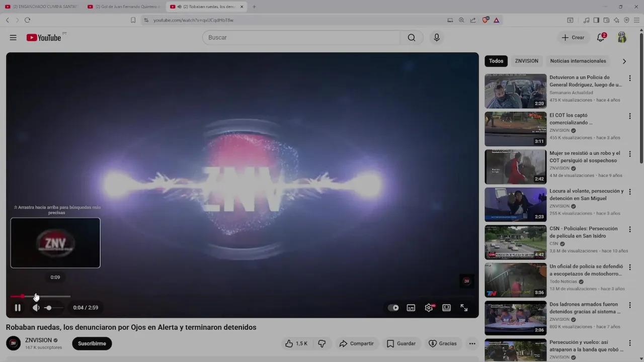Screen dimensions: 644x362
Task: Open options for 'Persecución y vuelco' video
Action: pos(629,342)
